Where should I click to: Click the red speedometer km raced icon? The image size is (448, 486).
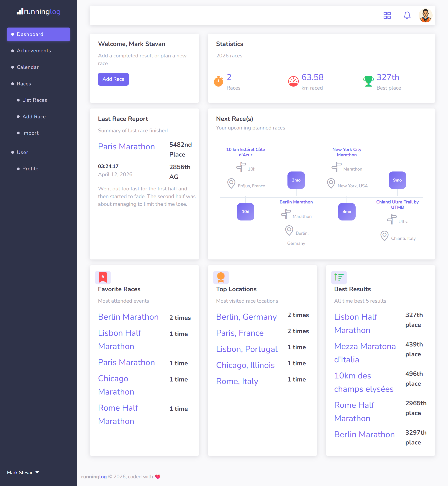[293, 81]
